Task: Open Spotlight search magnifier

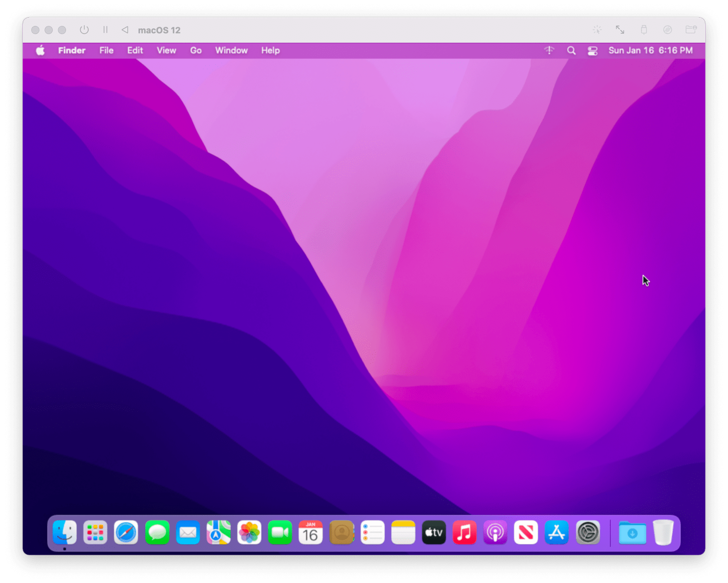Action: [x=571, y=51]
